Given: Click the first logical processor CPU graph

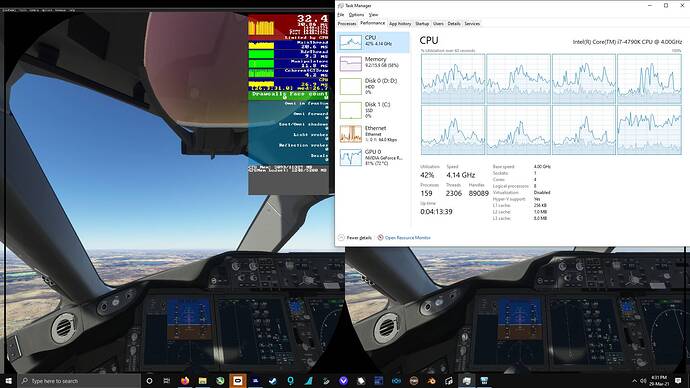Looking at the screenshot, I should pos(453,79).
